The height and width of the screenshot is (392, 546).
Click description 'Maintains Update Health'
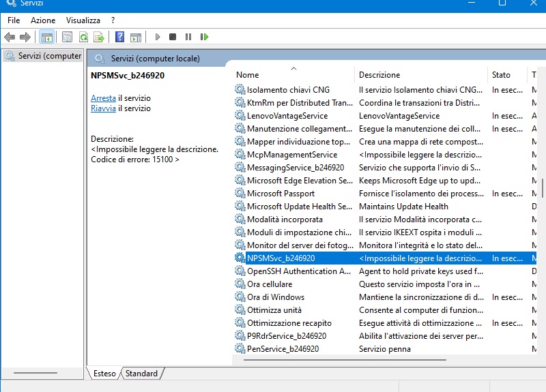pyautogui.click(x=403, y=207)
